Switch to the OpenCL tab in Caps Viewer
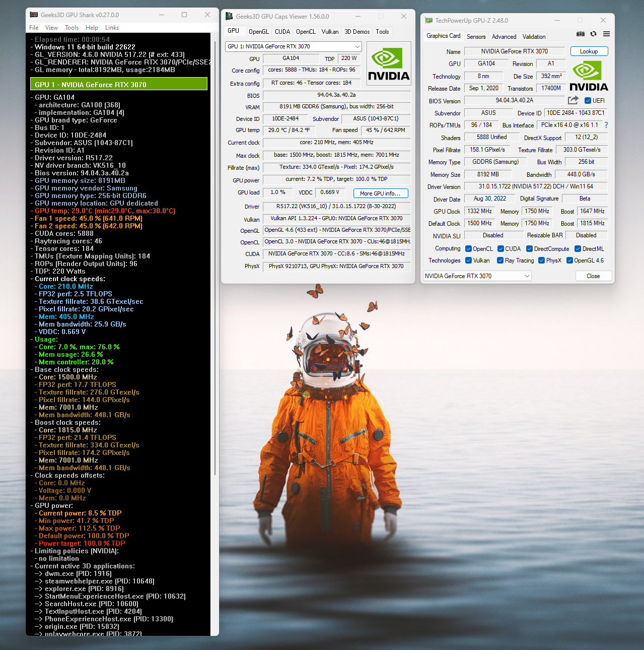644x650 pixels. coord(306,31)
